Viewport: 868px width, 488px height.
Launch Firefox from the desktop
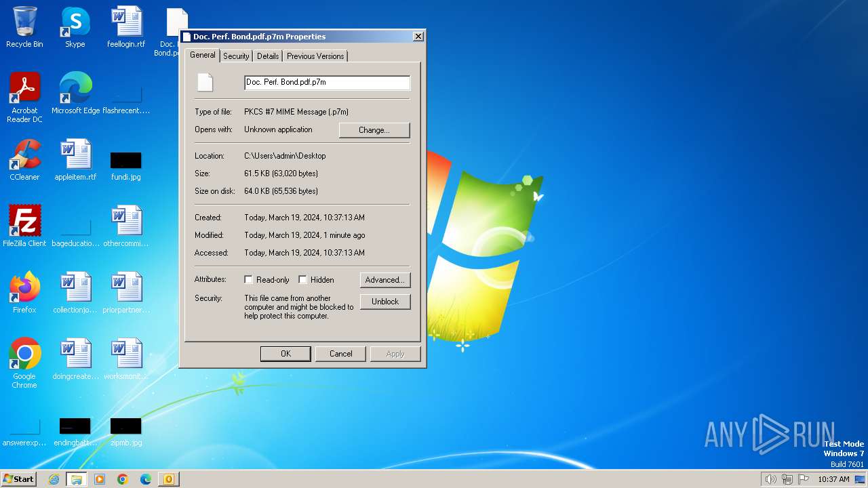(x=24, y=293)
